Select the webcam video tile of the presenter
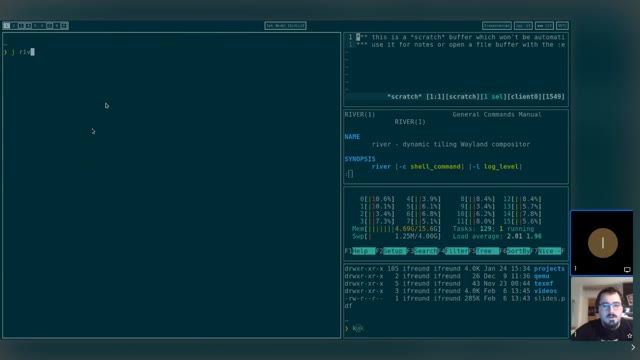 [602, 309]
